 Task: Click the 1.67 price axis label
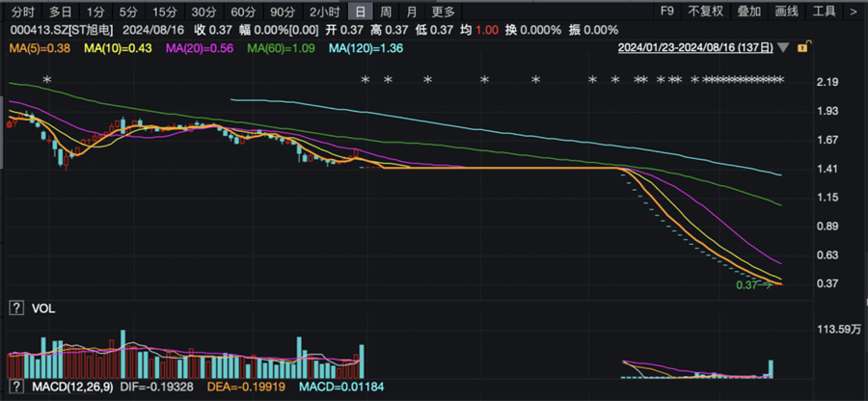click(x=827, y=140)
